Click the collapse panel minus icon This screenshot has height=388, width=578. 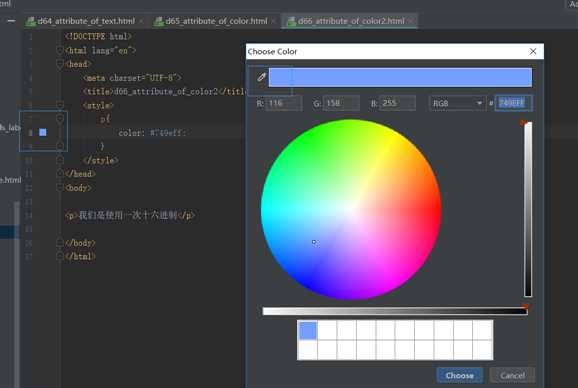click(11, 21)
